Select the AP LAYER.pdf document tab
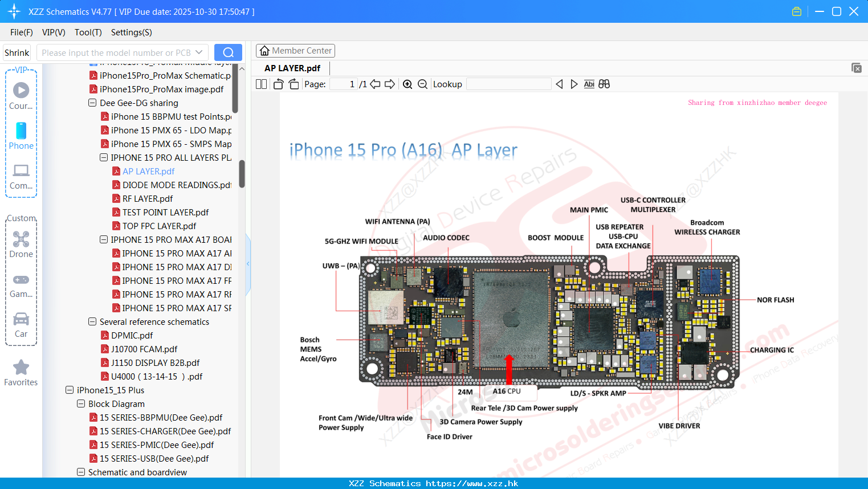This screenshot has height=489, width=868. click(292, 68)
